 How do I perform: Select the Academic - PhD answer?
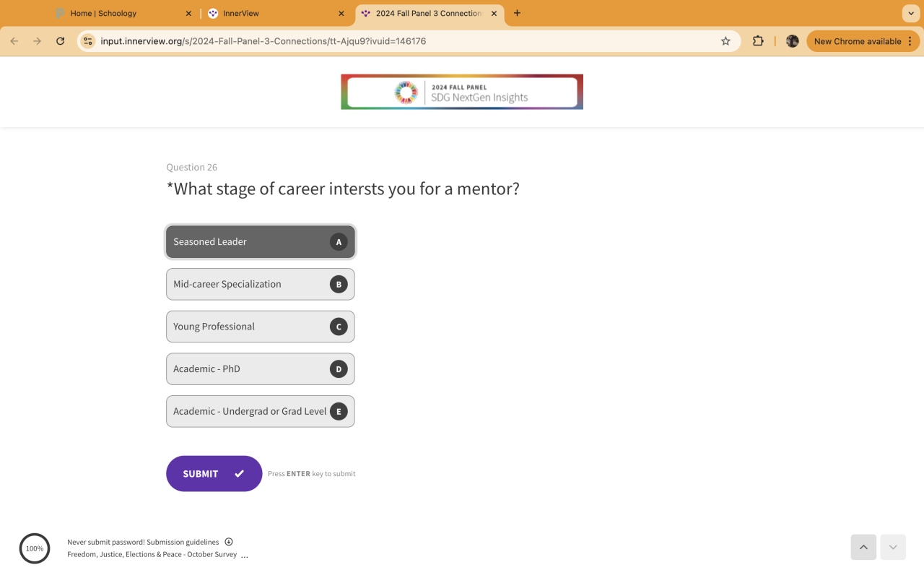(x=260, y=369)
